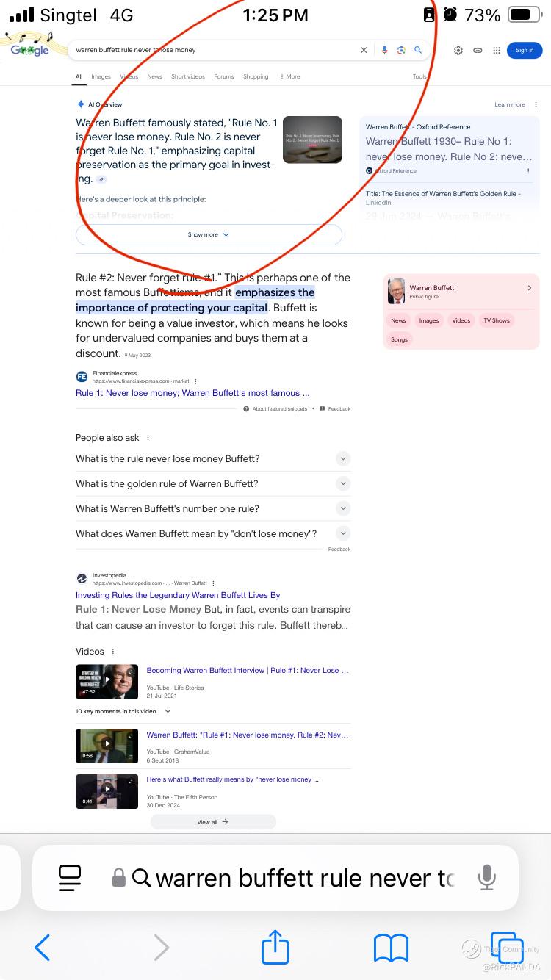Click inside the Google search input field
The image size is (551, 980).
pyautogui.click(x=213, y=50)
